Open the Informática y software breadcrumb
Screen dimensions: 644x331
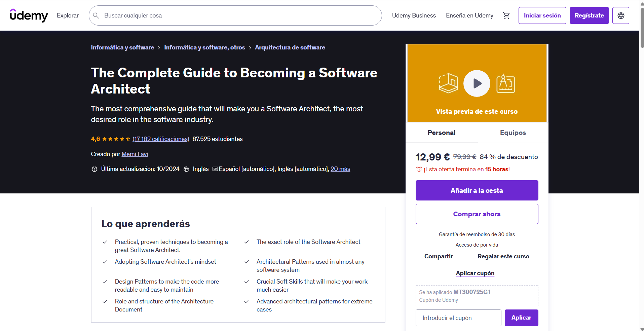point(122,47)
